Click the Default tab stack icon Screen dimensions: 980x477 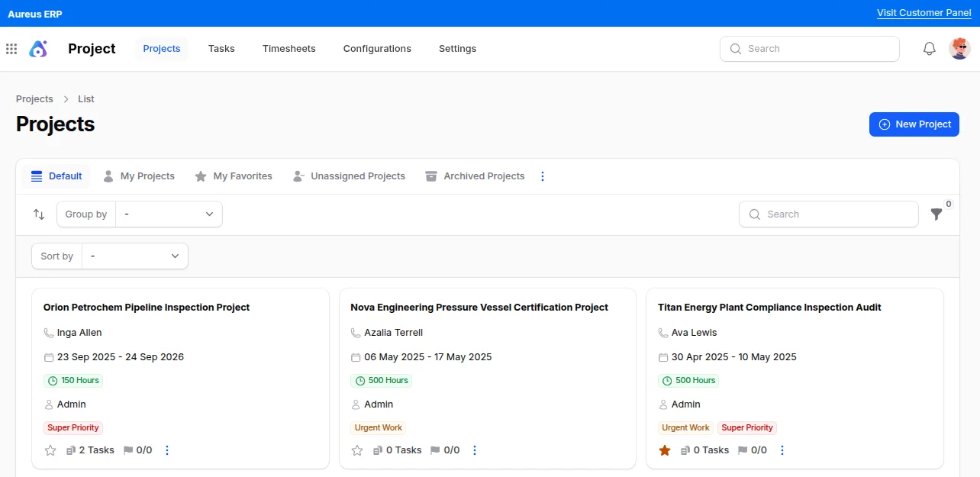(37, 176)
